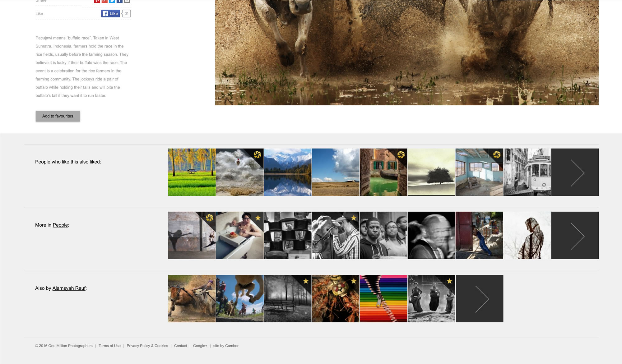Click the Facebook Like button

110,13
